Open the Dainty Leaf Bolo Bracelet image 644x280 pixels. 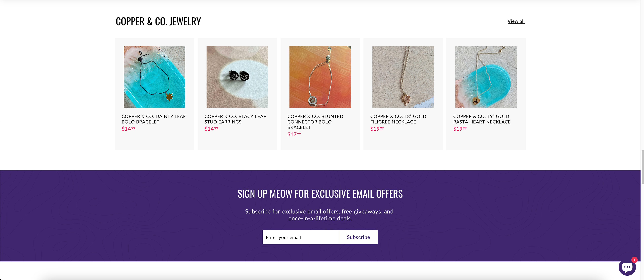click(154, 77)
